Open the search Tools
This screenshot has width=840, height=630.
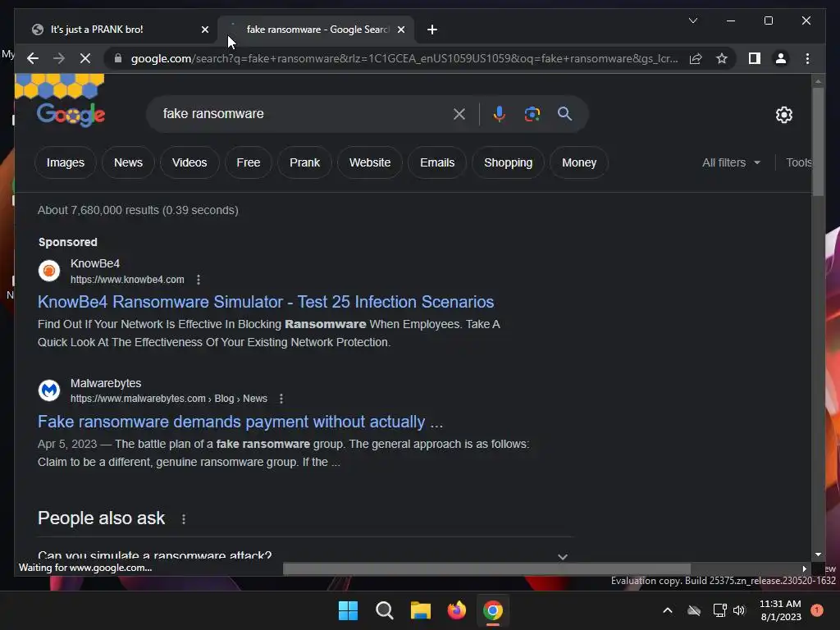coord(798,162)
